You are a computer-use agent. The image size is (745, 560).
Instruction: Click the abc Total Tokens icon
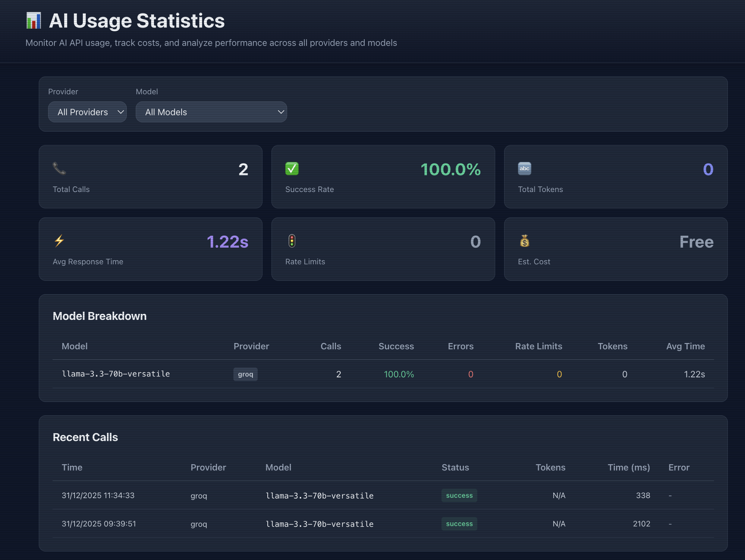coord(525,169)
